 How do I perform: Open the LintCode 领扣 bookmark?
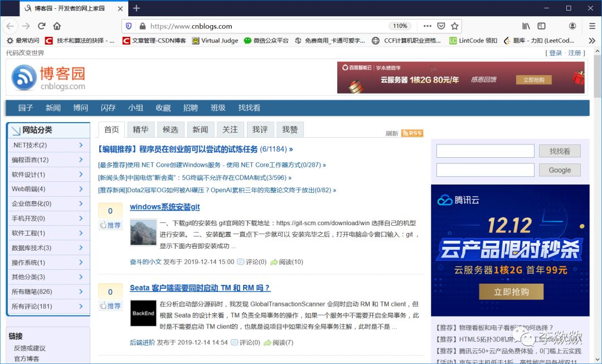pos(473,41)
